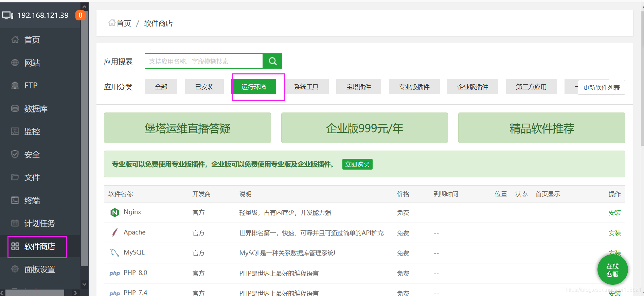Image resolution: width=644 pixels, height=296 pixels.
Task: Open the 堡塔运维直播答疑 banner
Action: tap(187, 128)
